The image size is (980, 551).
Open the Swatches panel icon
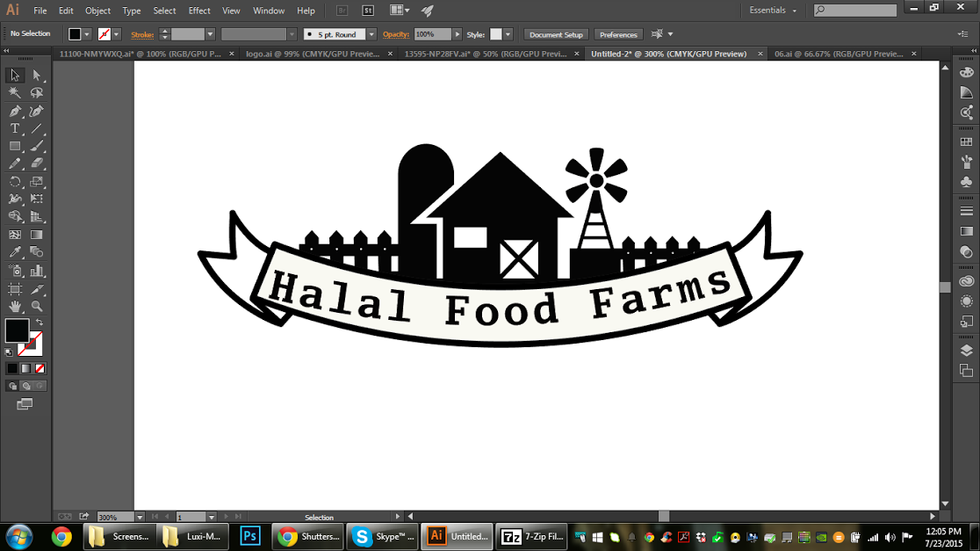[967, 141]
